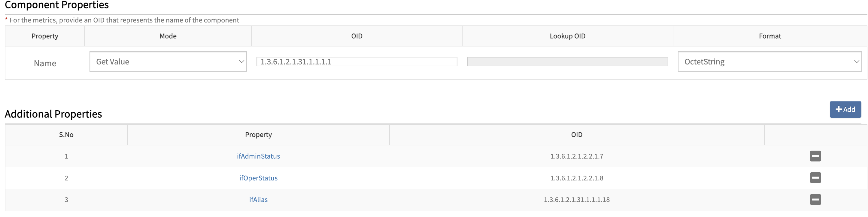Viewport: 868px width, 217px height.
Task: Remove the ifAdminStatus property row
Action: [x=815, y=156]
